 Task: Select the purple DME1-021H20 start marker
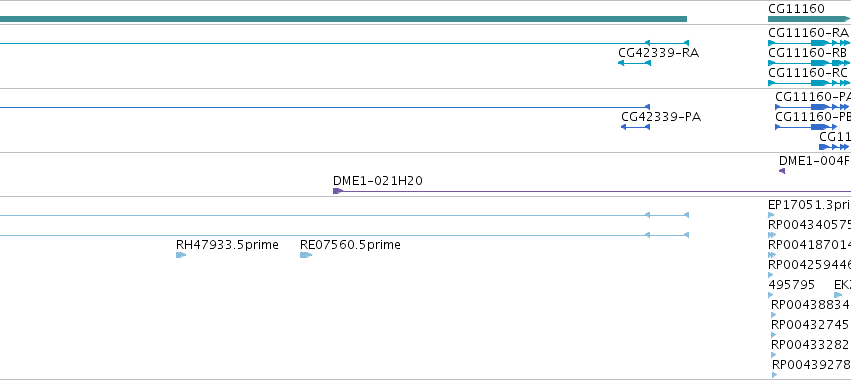click(338, 191)
